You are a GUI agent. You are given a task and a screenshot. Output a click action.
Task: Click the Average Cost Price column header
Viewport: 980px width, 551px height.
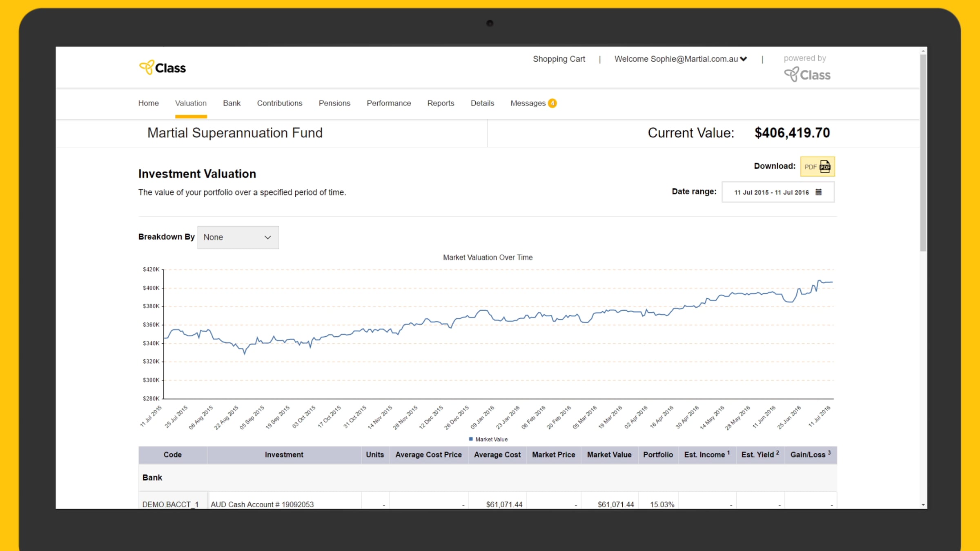click(428, 455)
